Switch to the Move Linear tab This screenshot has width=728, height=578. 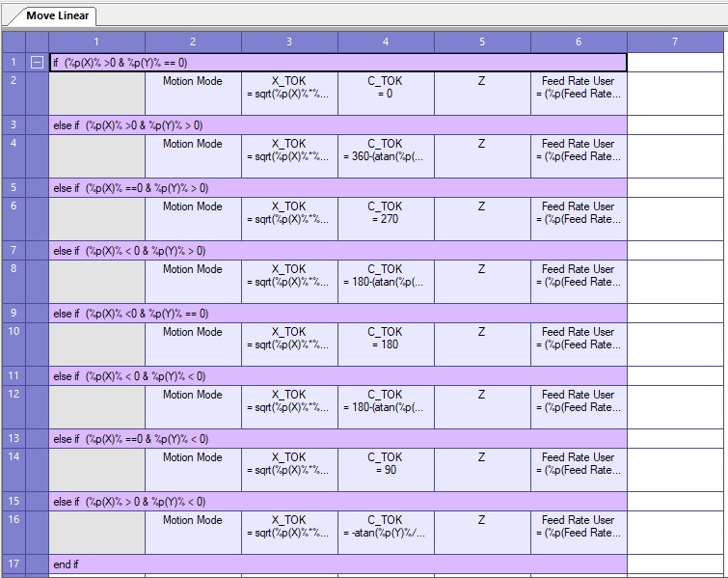(x=58, y=15)
